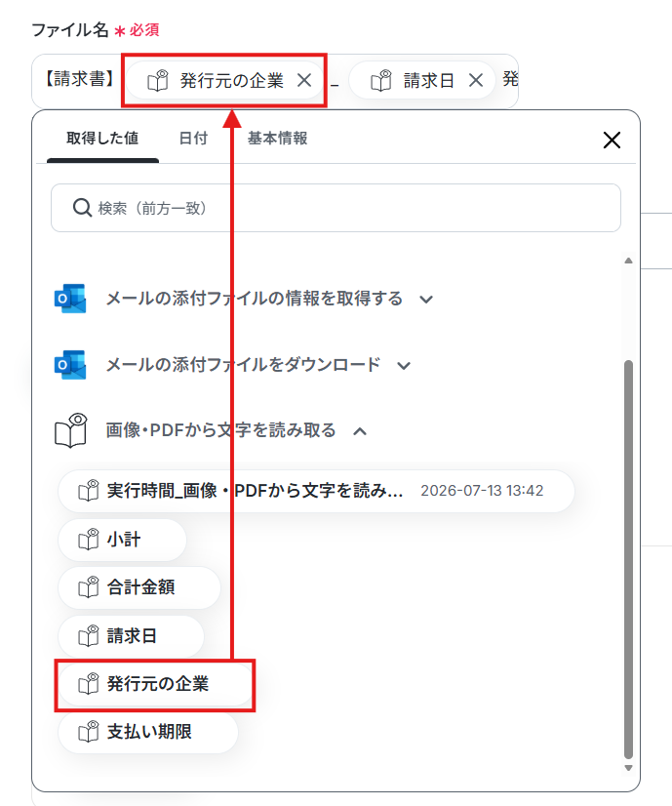The width and height of the screenshot is (672, 806).
Task: Switch to the 基本情報 tab
Action: click(277, 139)
